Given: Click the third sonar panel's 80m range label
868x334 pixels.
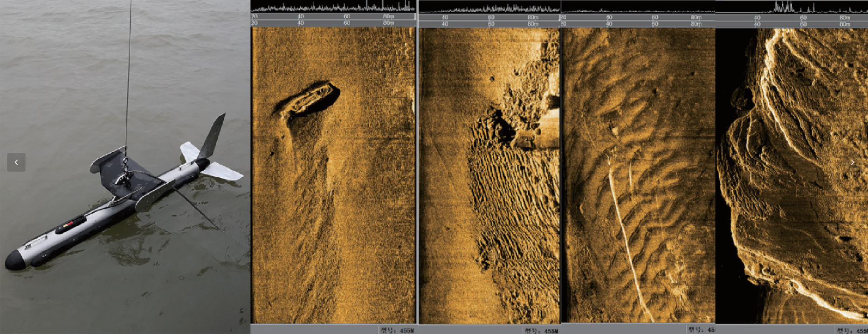Looking at the screenshot, I should (x=696, y=18).
